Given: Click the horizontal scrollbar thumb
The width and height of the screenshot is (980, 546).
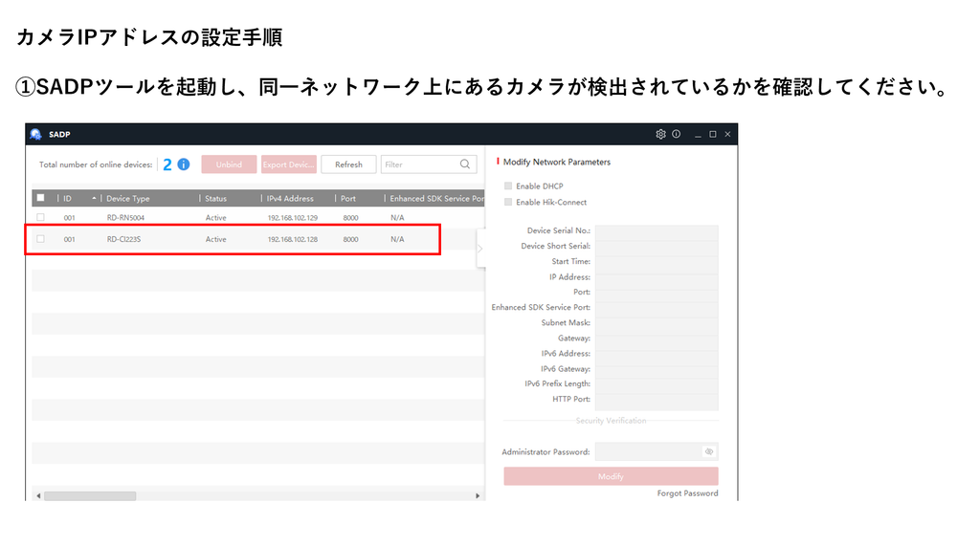Looking at the screenshot, I should point(90,496).
